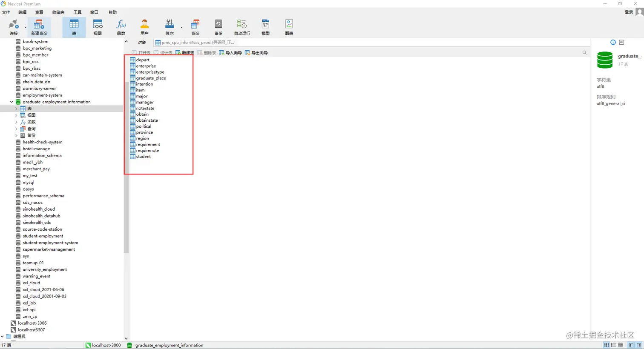Open the 文件 menu
Screen dimensions: 644x349
[6, 12]
